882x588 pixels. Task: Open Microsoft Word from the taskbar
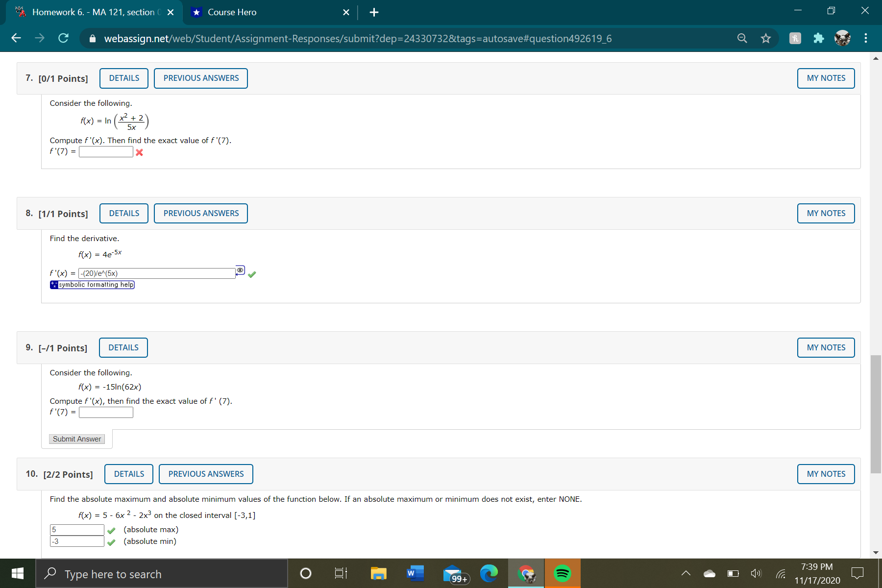pyautogui.click(x=415, y=573)
